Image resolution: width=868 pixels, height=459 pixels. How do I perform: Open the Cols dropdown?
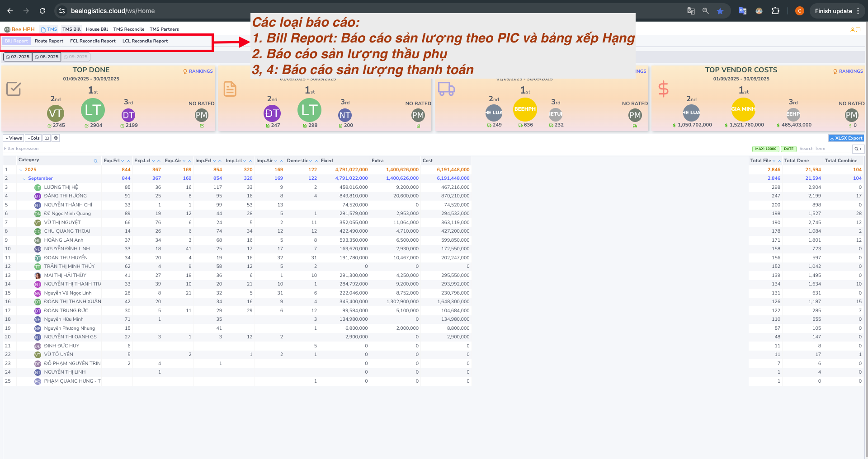click(33, 138)
